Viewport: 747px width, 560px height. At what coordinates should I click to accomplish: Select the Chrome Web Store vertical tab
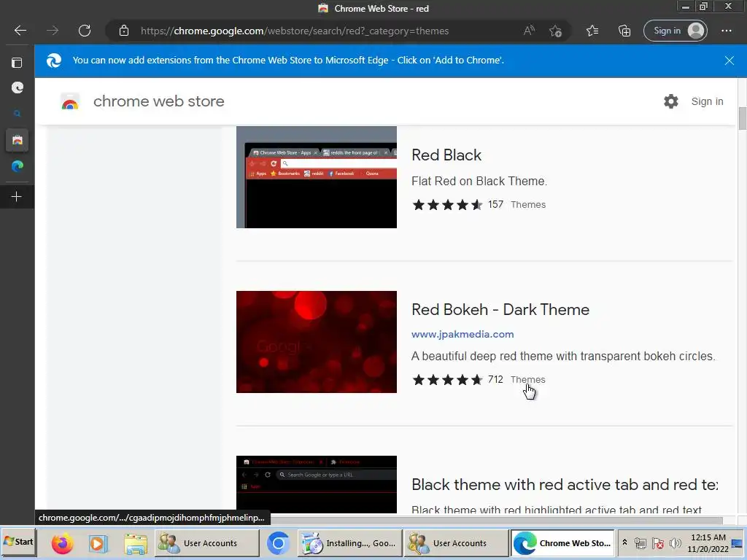tap(18, 140)
